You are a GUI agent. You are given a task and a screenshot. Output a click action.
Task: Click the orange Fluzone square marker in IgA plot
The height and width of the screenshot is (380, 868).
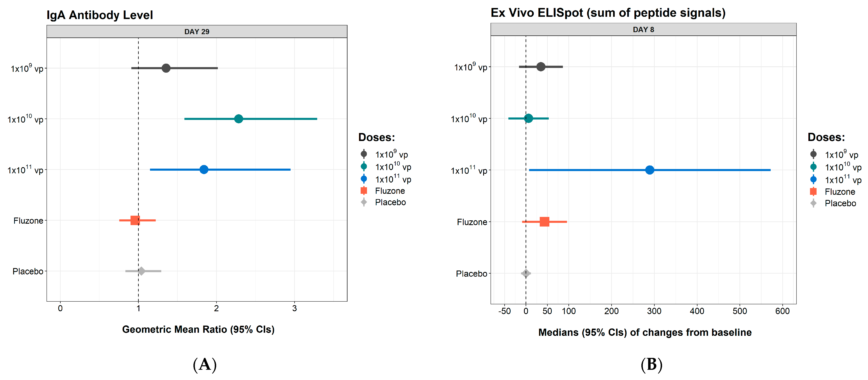pos(135,220)
